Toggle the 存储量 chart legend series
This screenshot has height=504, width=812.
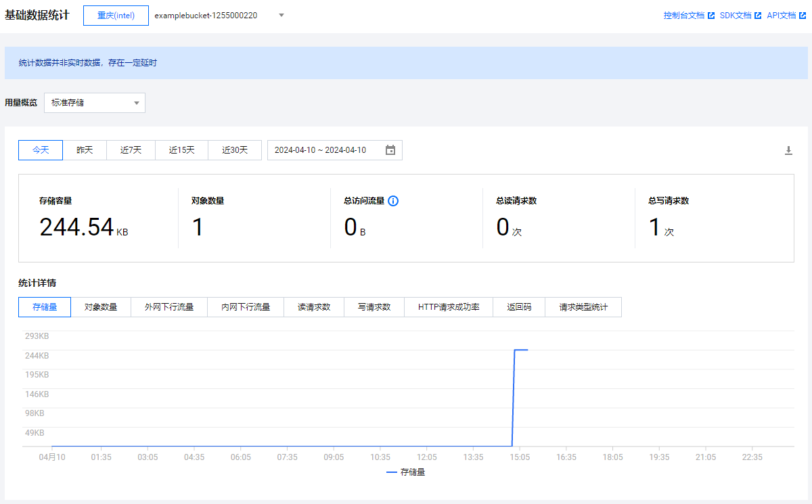point(406,472)
